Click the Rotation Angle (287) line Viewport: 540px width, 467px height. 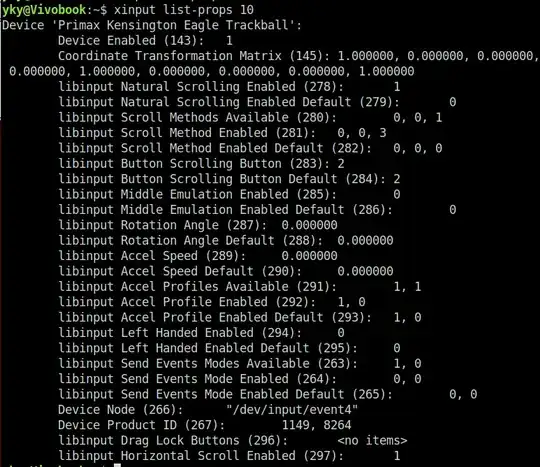(x=198, y=225)
